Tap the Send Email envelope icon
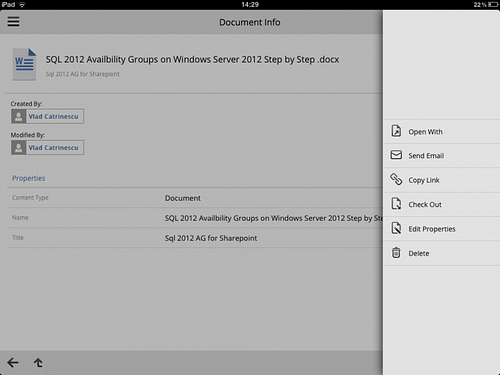The image size is (500, 375). (x=396, y=155)
